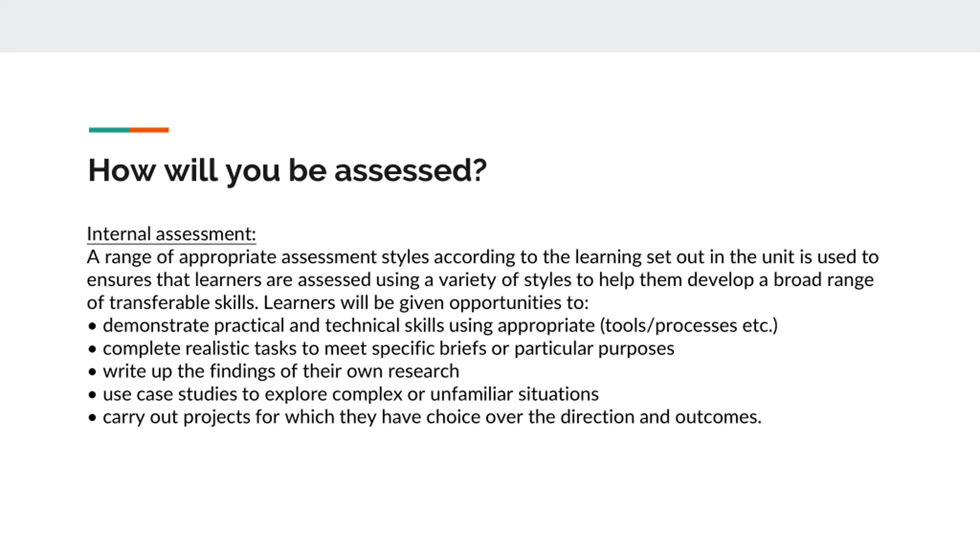The width and height of the screenshot is (980, 551).
Task: Click the 'carry out projects' bullet line
Action: click(425, 417)
